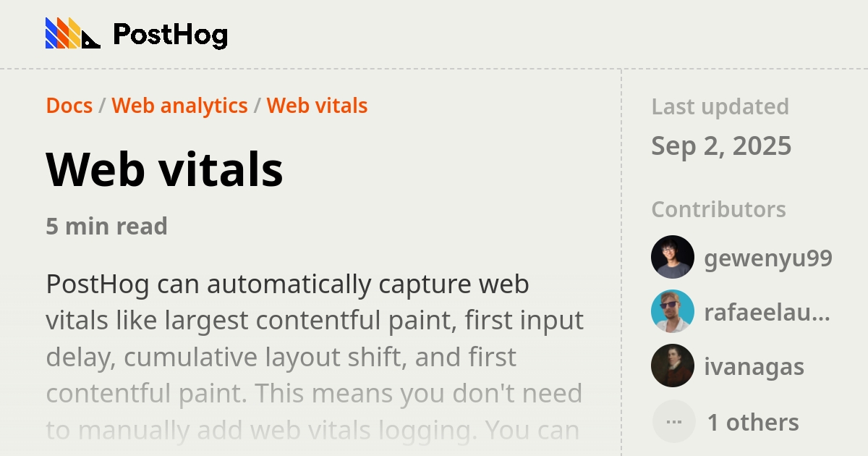This screenshot has height=456, width=868.
Task: Select the sunglasses avatar next to rafaeelau
Action: (x=672, y=311)
